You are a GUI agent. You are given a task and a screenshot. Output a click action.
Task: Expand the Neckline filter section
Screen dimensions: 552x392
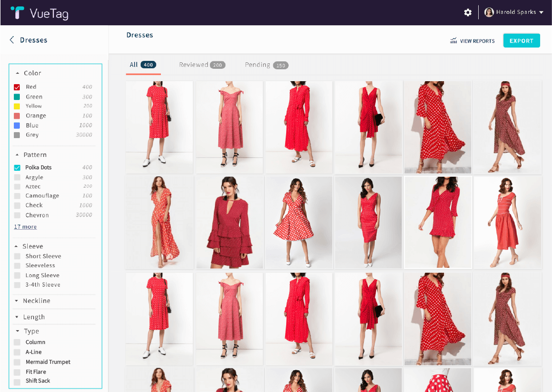(16, 301)
